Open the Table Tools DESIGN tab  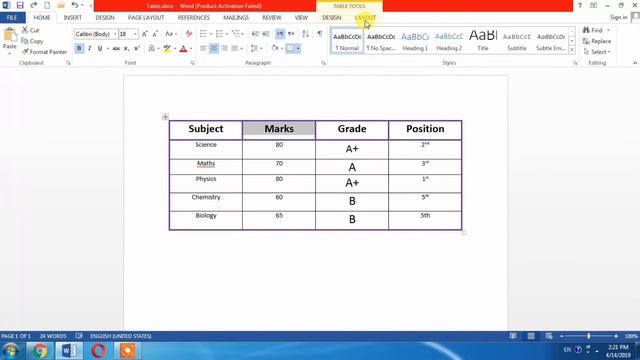click(x=331, y=18)
